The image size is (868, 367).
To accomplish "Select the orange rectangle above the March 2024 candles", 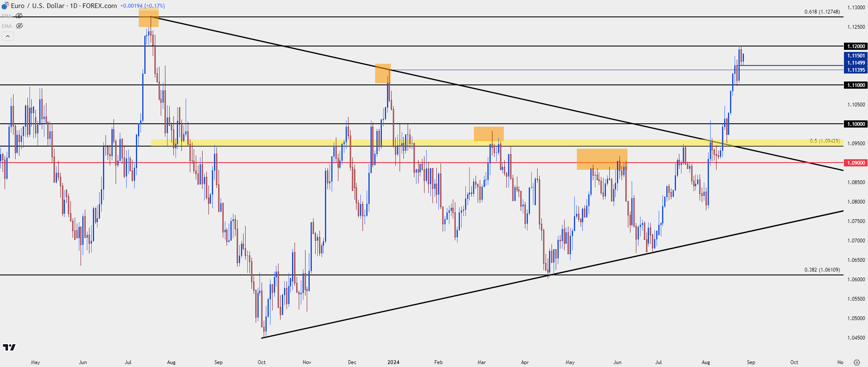I will (x=489, y=134).
